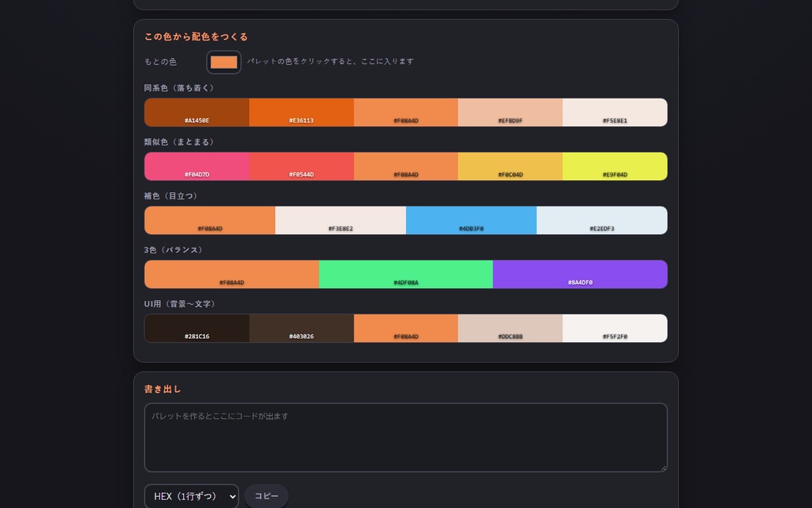The image size is (812, 508).
Task: Pick the pink #F04D7D swatch
Action: coord(197,167)
